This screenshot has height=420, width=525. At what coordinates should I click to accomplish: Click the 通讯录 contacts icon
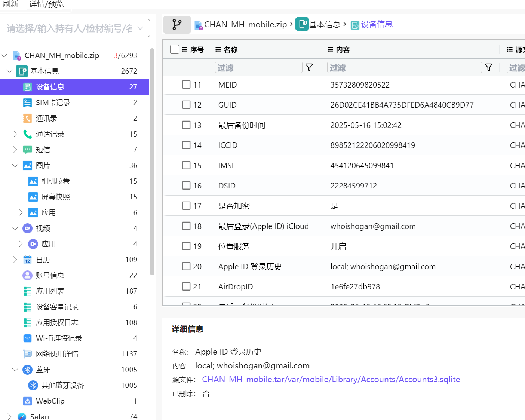pyautogui.click(x=28, y=118)
